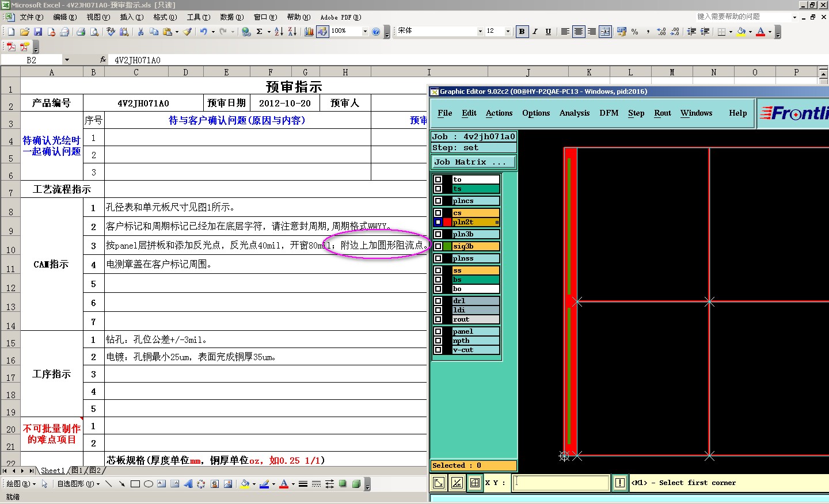The height and width of the screenshot is (504, 829).
Task: Expand the fill color dropdown arrow
Action: coord(750,32)
